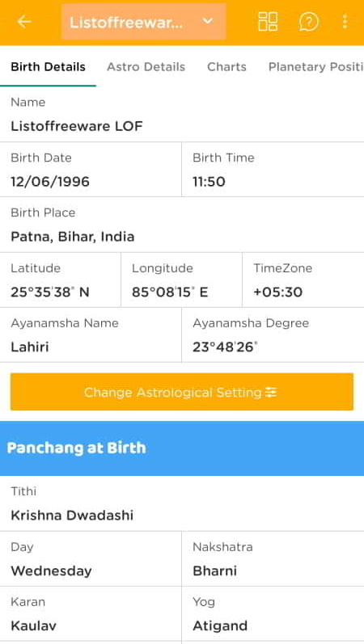Click the chevron arrow beside the profile name

coord(208,20)
